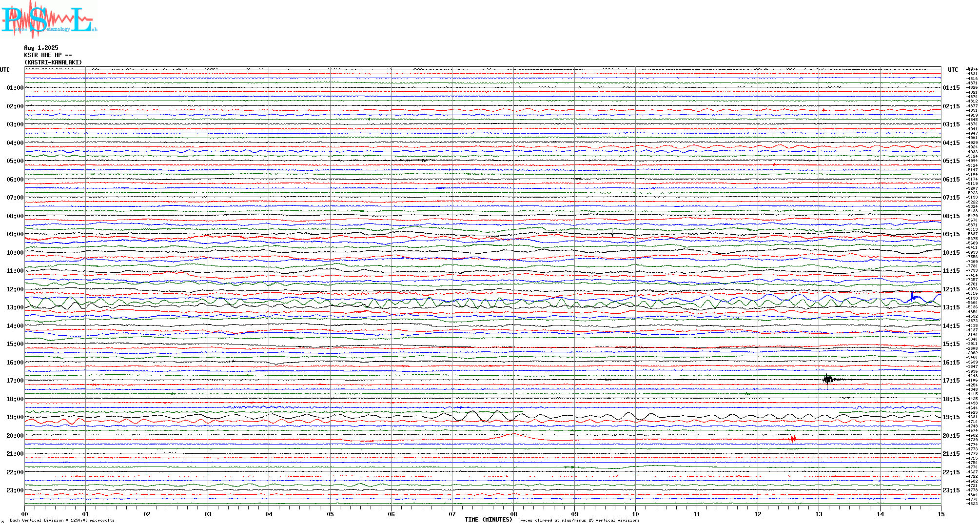The height and width of the screenshot is (527, 980).
Task: Click the "17:15" right-side time label
Action: pyautogui.click(x=951, y=381)
